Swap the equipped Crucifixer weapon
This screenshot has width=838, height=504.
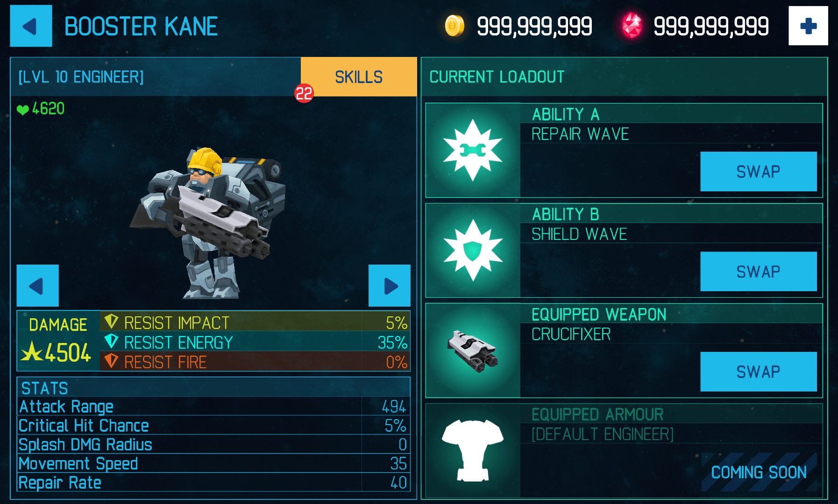click(x=759, y=371)
